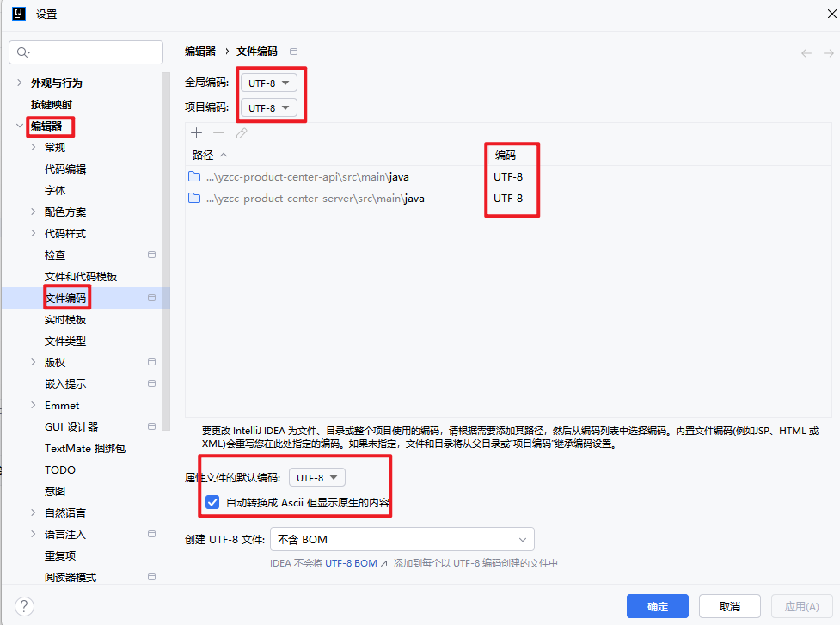Navigate back with the left arrow icon
The height and width of the screenshot is (625, 840).
tap(805, 52)
